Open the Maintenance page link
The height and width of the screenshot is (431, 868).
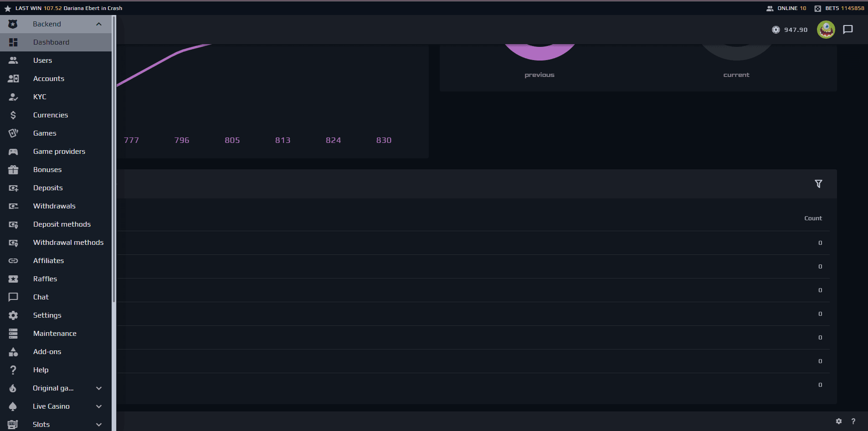[x=55, y=334]
